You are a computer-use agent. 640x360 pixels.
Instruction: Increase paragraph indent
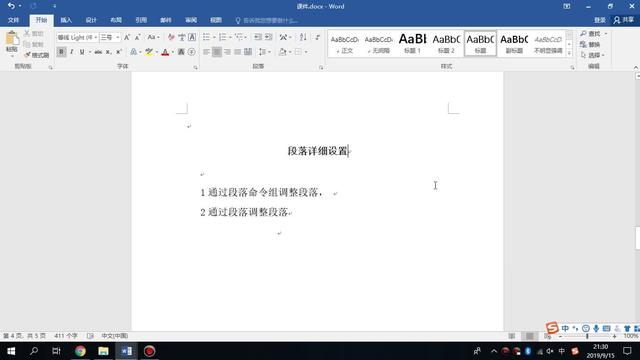click(269, 38)
